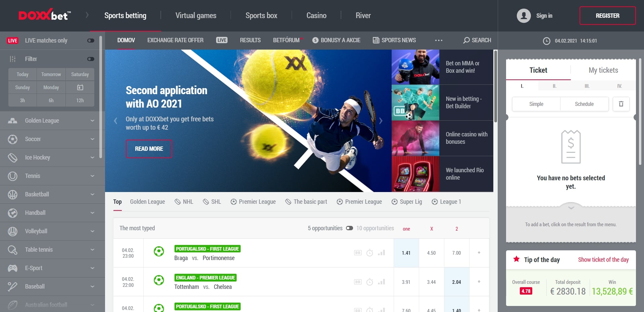
Task: Click stopwatch icon in Tottenham row
Action: click(x=369, y=282)
